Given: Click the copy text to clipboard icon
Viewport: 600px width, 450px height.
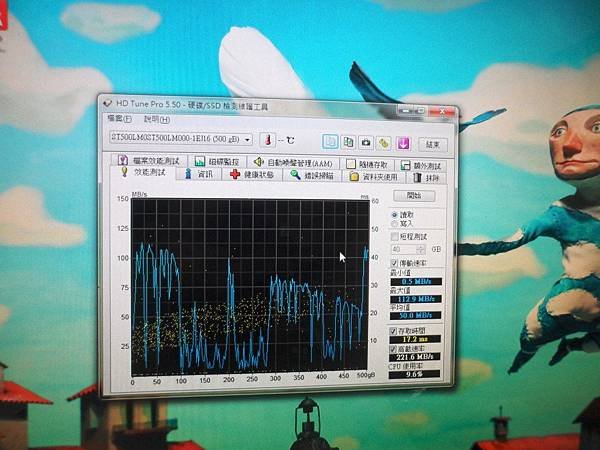Looking at the screenshot, I should coord(330,142).
